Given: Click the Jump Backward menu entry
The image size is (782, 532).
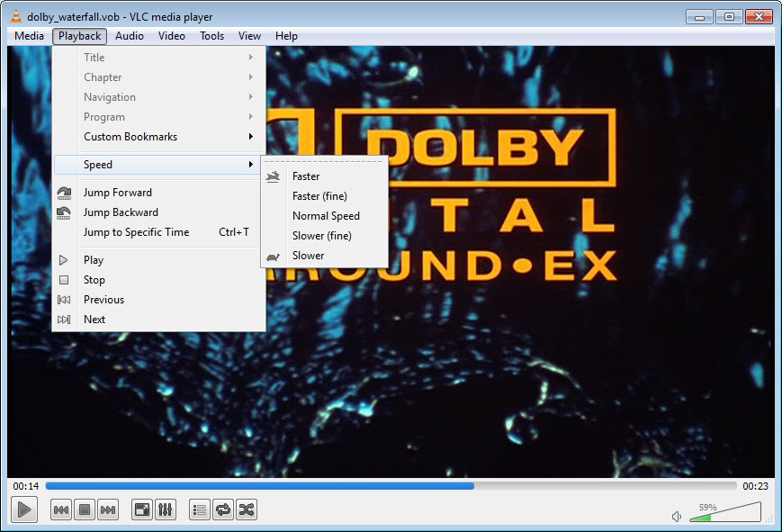Looking at the screenshot, I should [158, 212].
